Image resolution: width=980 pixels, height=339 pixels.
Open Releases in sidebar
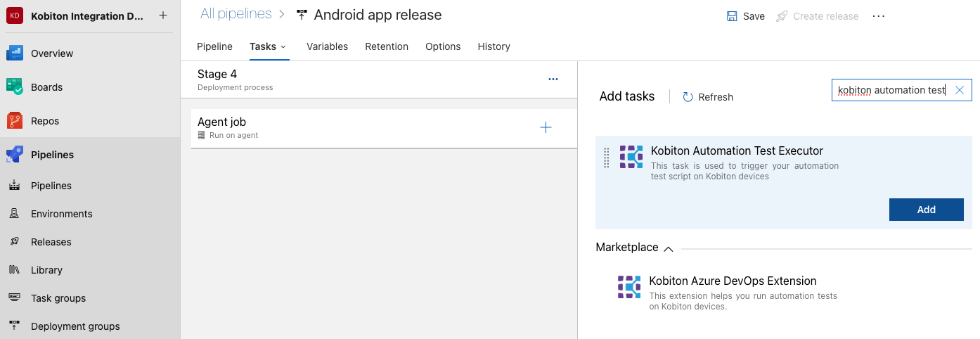point(51,242)
